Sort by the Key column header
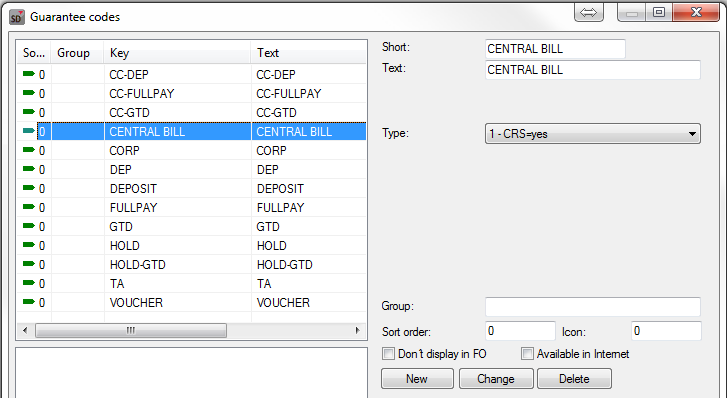 click(x=177, y=53)
